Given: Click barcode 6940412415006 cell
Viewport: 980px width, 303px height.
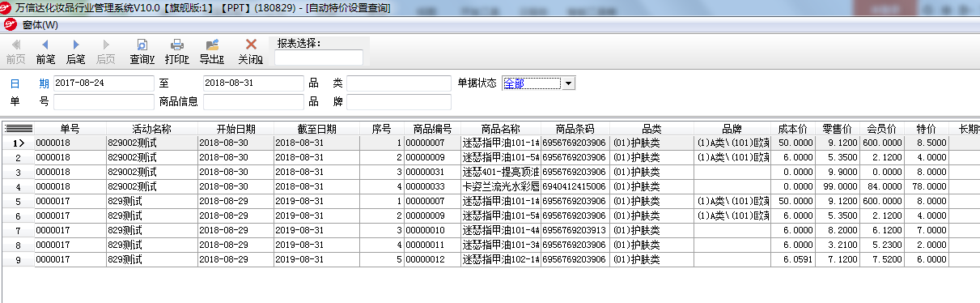Looking at the screenshot, I should tap(575, 186).
